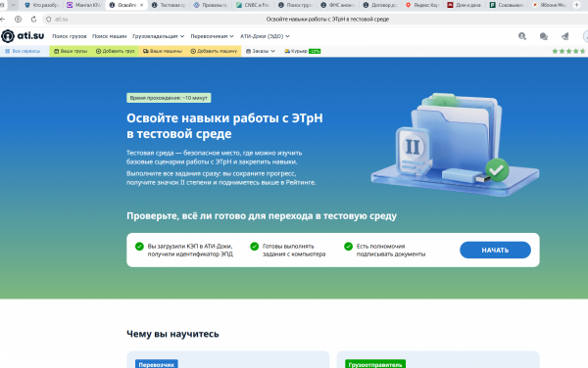Switch to the Яндекс Карты tab

[423, 5]
